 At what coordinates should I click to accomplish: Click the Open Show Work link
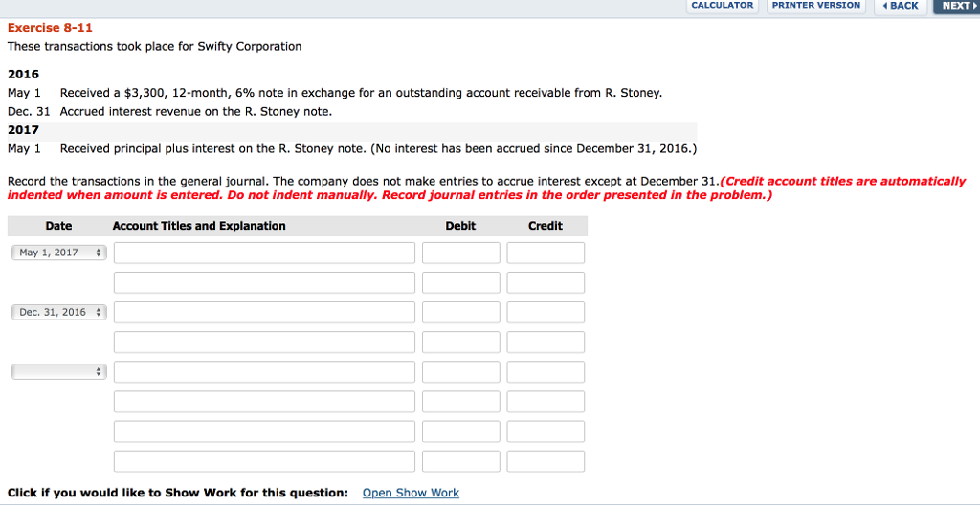tap(411, 493)
